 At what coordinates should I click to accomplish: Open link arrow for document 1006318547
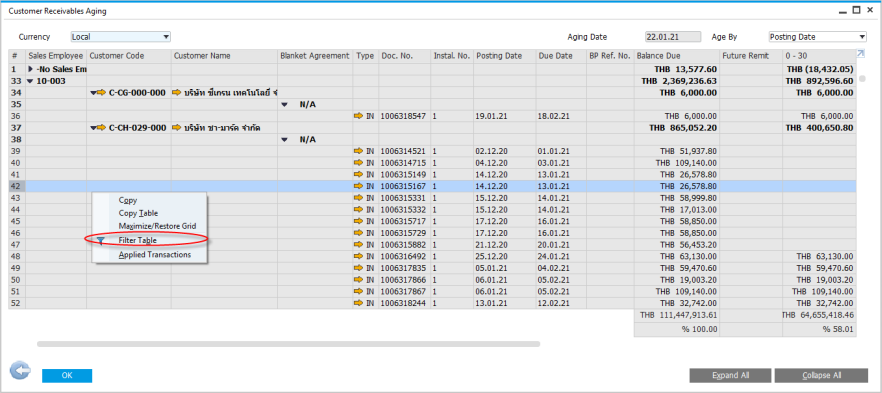click(x=358, y=116)
